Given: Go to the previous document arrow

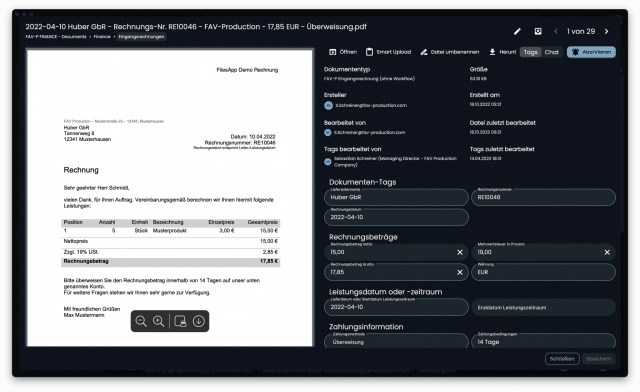Looking at the screenshot, I should coord(556,31).
